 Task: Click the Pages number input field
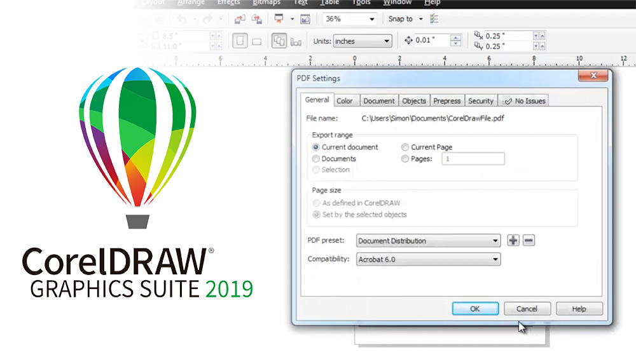coord(473,159)
